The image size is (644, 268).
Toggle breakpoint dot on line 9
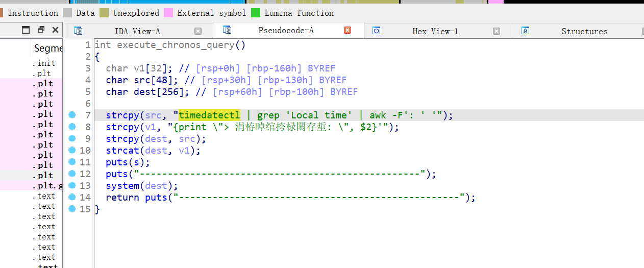[72, 138]
